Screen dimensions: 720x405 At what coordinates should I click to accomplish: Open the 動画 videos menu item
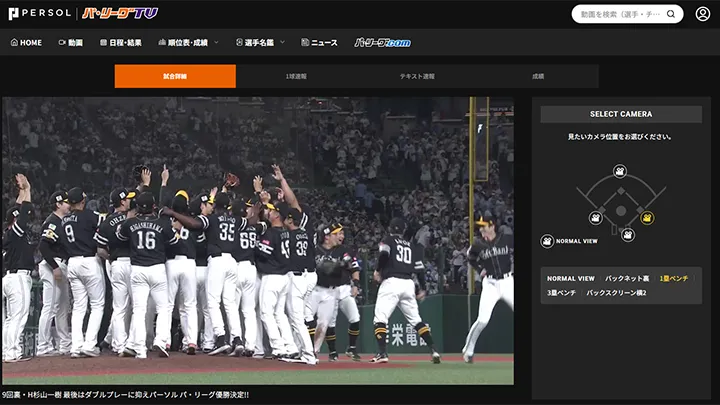[71, 43]
